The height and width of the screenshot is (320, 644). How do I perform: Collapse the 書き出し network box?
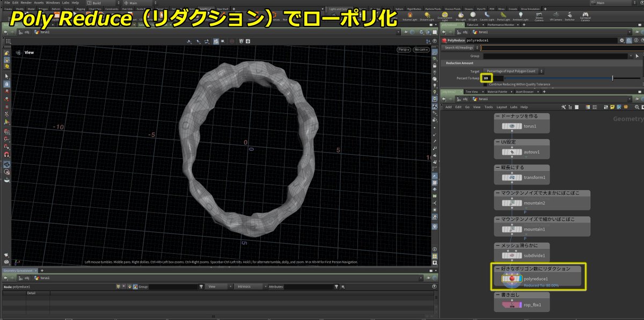pos(497,294)
